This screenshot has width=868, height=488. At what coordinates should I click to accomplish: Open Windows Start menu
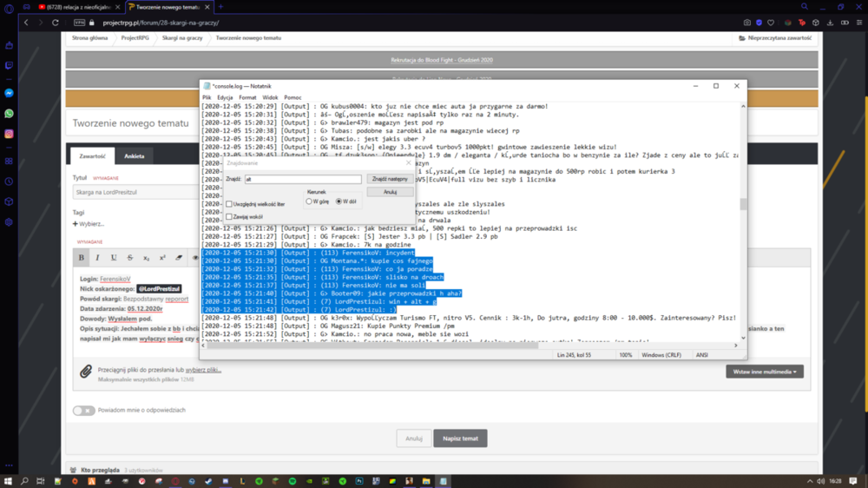click(x=8, y=481)
